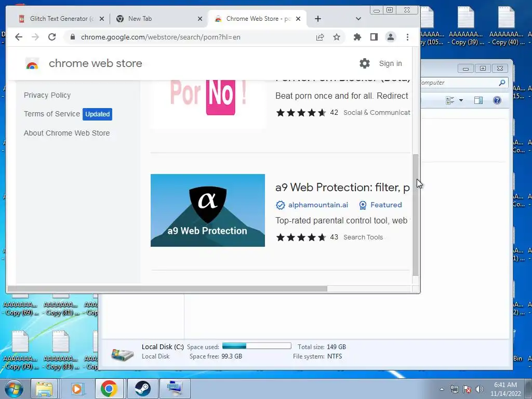Open the On-Screen Keyboard taskbar icon

[x=175, y=389]
